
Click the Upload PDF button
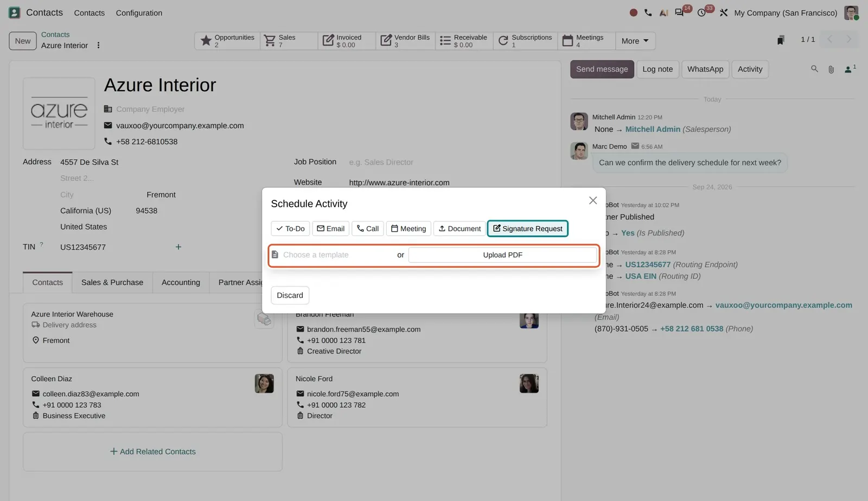point(503,255)
